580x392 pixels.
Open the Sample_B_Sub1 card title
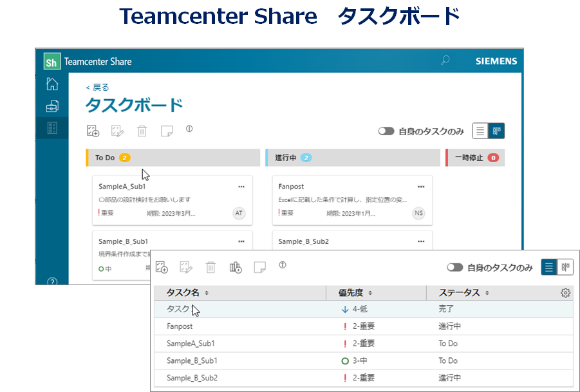click(123, 241)
